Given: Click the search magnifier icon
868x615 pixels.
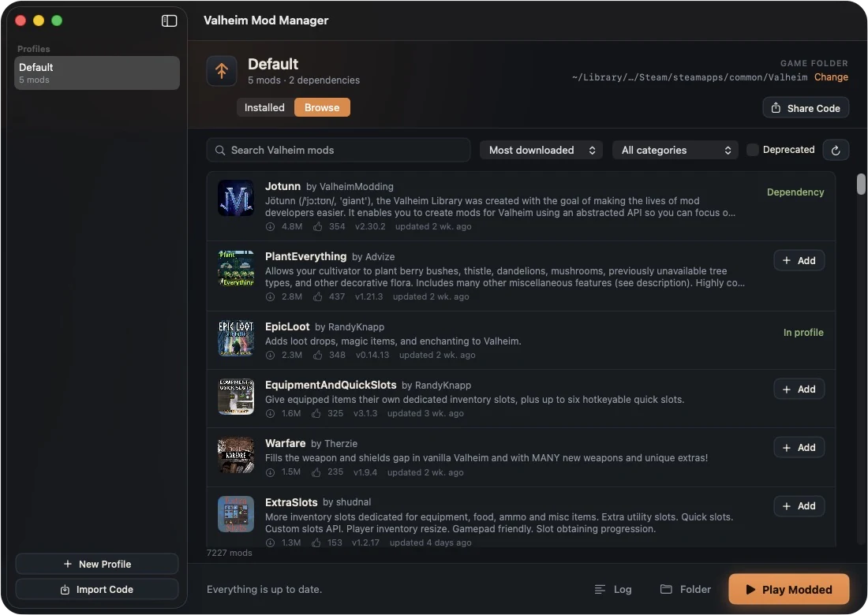Looking at the screenshot, I should (220, 151).
